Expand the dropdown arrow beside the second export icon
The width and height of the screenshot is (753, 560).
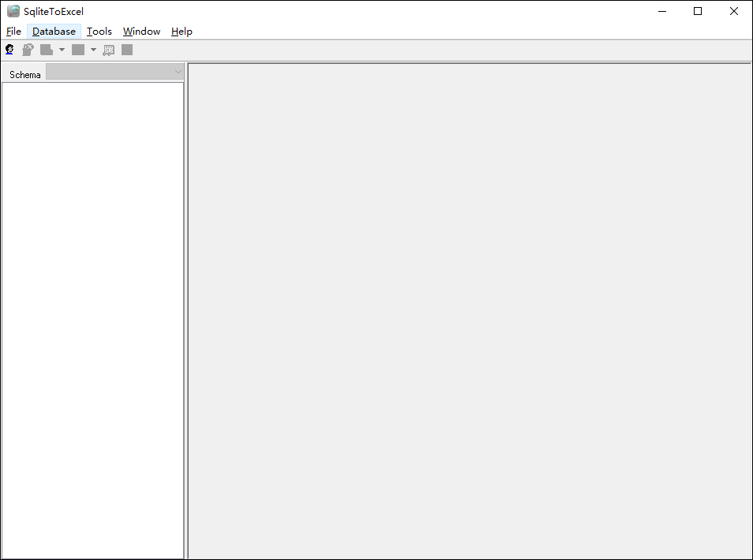(92, 49)
